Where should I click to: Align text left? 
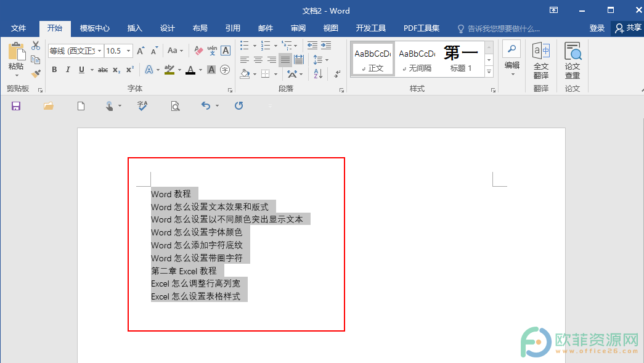(x=245, y=60)
